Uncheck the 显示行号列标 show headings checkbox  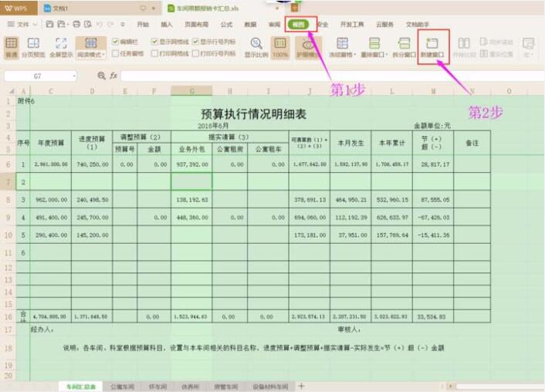click(195, 42)
